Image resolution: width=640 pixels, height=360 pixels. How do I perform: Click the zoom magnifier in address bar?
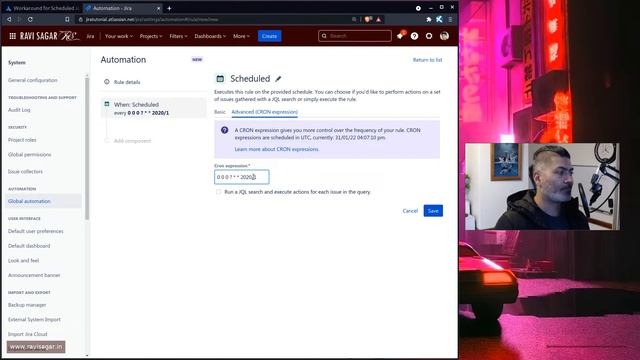[x=354, y=19]
